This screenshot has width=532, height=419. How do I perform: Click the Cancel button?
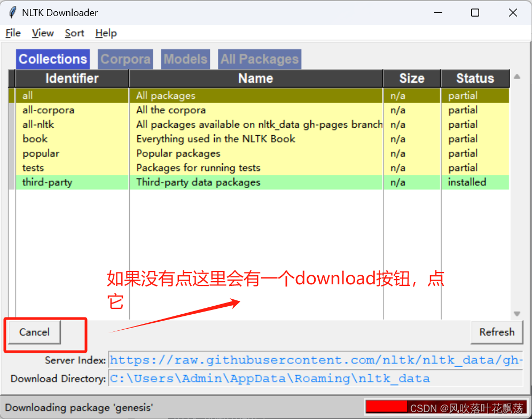[34, 332]
